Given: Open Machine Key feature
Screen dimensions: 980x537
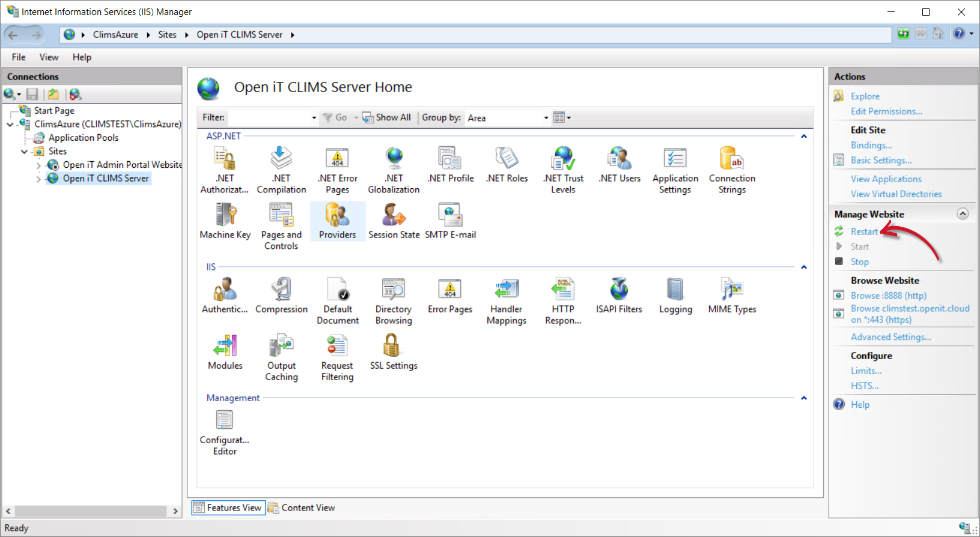Looking at the screenshot, I should point(225,221).
